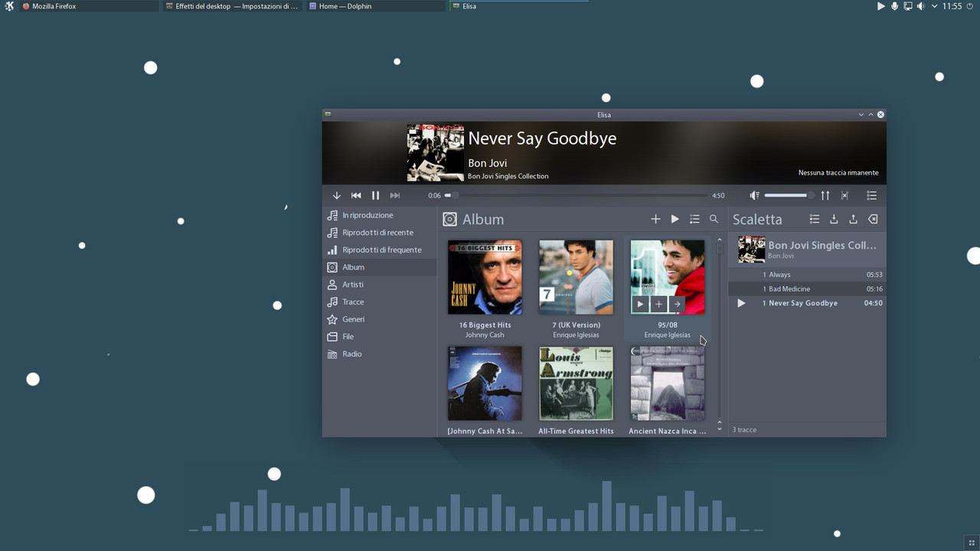This screenshot has width=980, height=551.
Task: Open media player tray play icon
Action: pyautogui.click(x=880, y=6)
